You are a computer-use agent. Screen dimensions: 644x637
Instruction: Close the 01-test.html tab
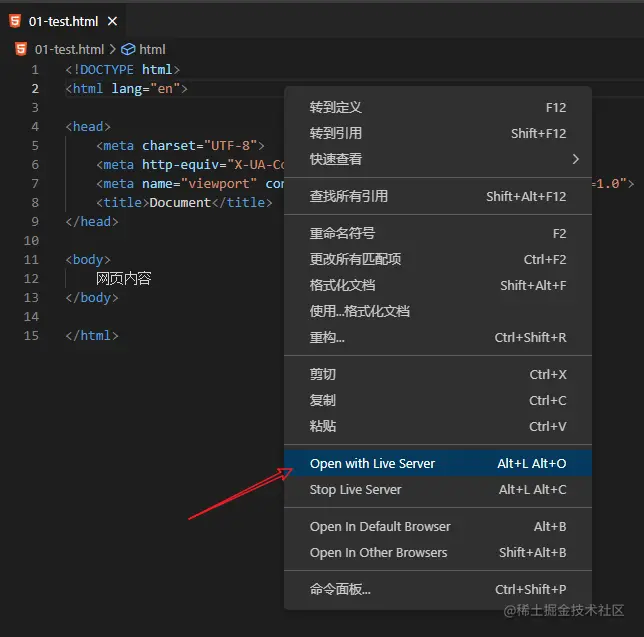tap(112, 21)
